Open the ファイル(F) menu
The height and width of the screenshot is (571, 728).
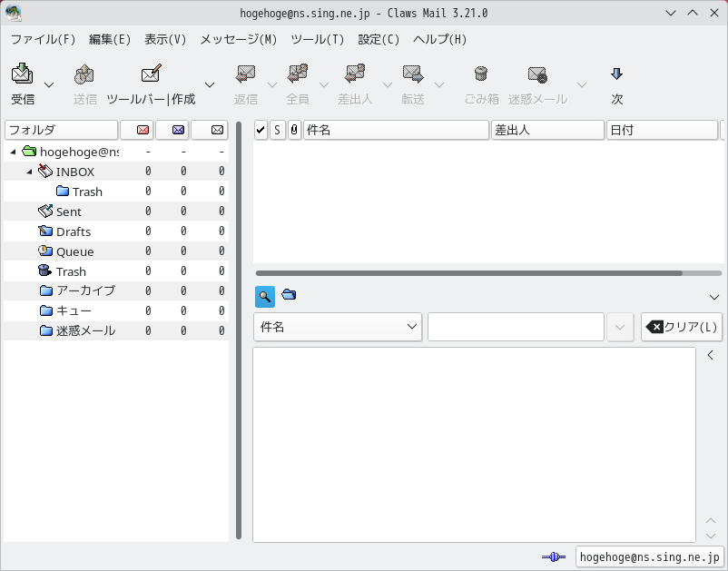coord(43,39)
